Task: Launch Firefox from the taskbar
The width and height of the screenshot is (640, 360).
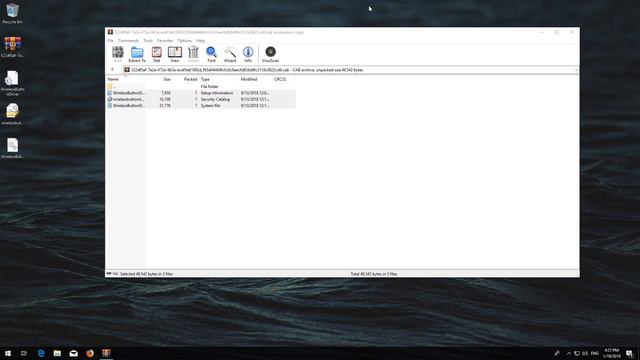Action: 90,353
